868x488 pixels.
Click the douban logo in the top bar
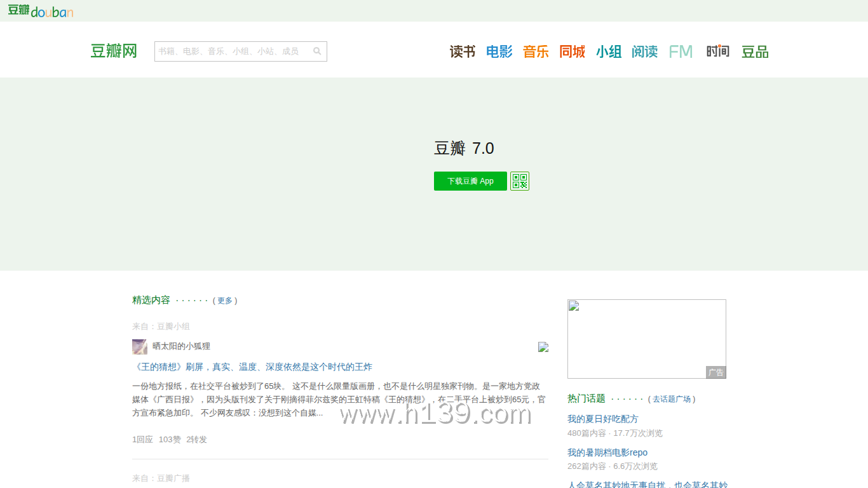coord(41,11)
